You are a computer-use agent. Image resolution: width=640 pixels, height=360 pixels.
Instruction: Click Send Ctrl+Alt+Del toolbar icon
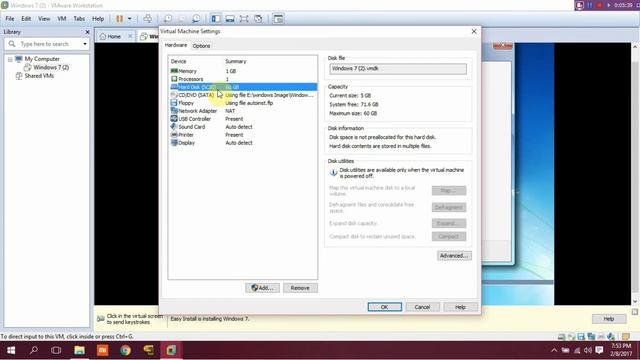[x=148, y=19]
